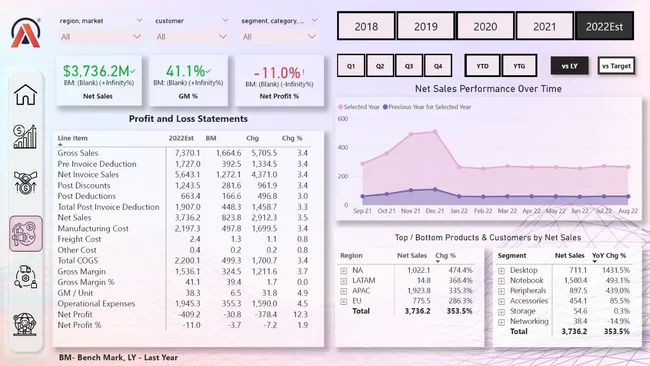This screenshot has width=650, height=366.
Task: Select the highlighted marketing page icon
Action: coord(26,233)
